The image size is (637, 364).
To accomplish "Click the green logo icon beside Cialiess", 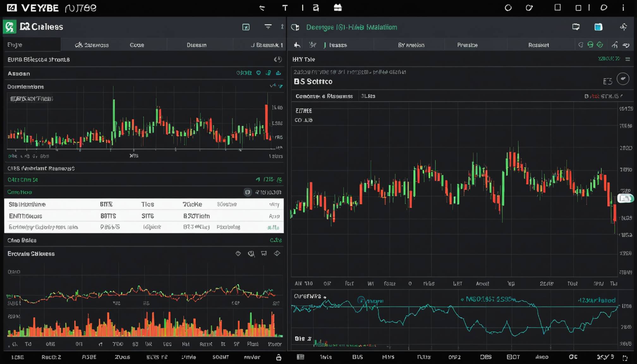I will coord(10,27).
